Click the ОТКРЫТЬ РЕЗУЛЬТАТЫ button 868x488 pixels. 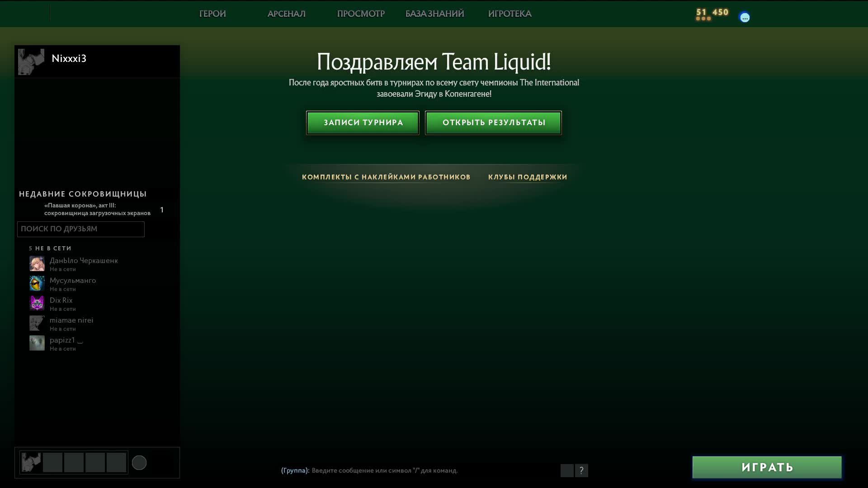[x=493, y=122]
